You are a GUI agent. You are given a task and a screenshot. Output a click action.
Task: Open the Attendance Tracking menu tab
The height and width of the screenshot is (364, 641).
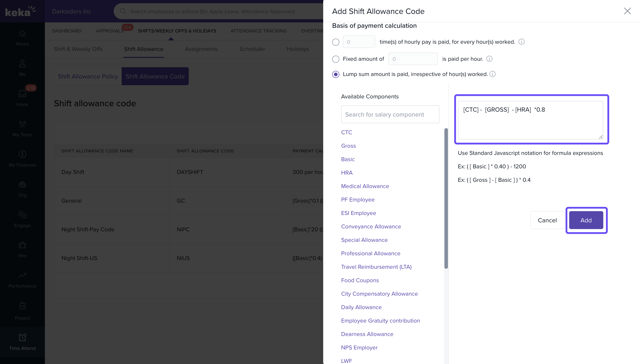(x=258, y=31)
